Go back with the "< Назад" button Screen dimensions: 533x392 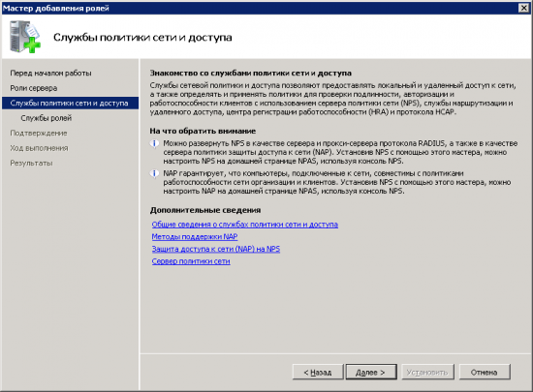318,373
